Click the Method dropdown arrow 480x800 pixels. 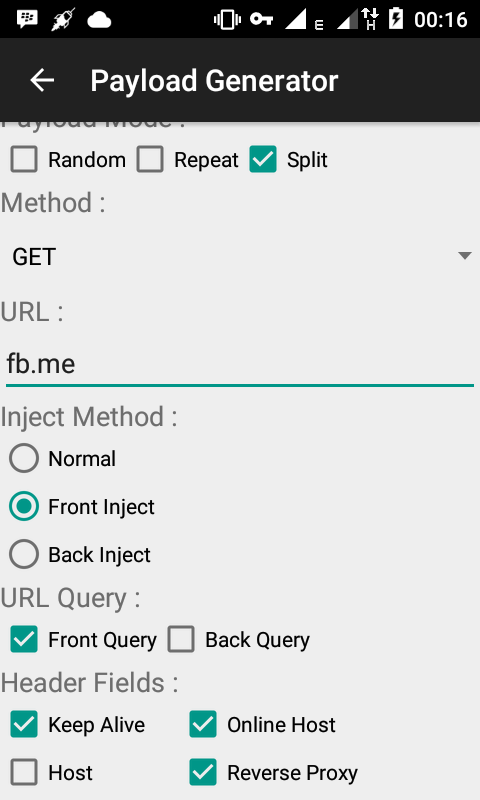coord(464,256)
